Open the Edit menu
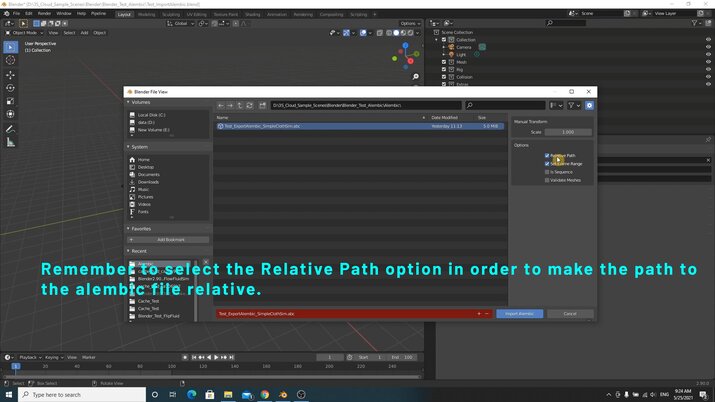The height and width of the screenshot is (402, 715). [x=29, y=14]
